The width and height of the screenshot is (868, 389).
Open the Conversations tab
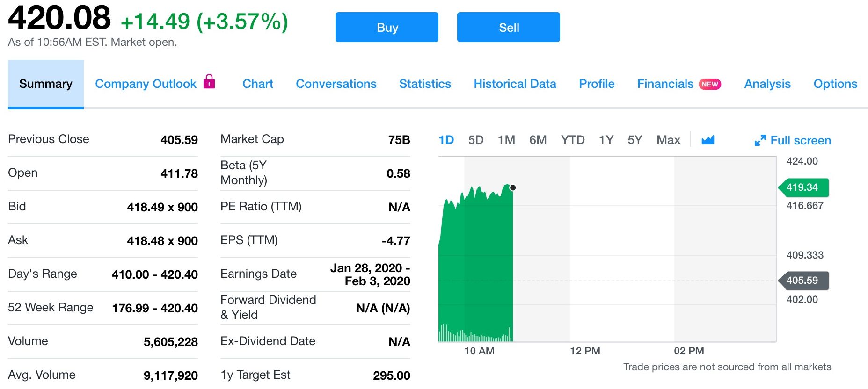tap(336, 84)
